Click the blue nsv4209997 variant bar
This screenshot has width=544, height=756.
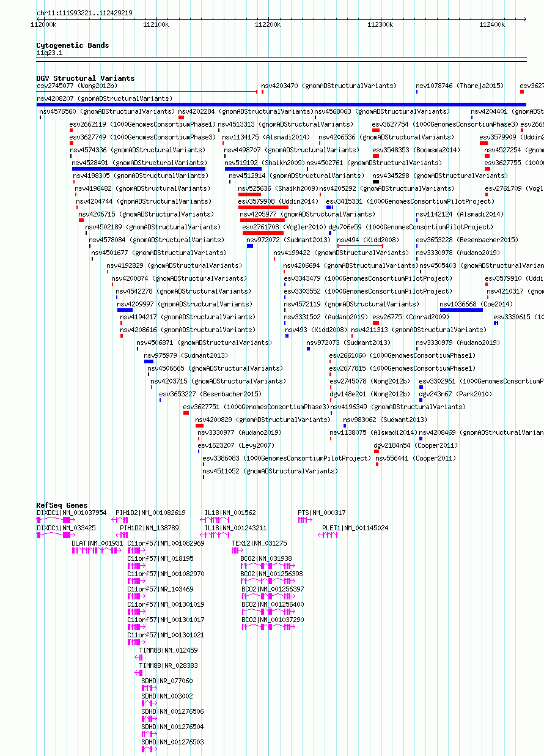pos(125,310)
